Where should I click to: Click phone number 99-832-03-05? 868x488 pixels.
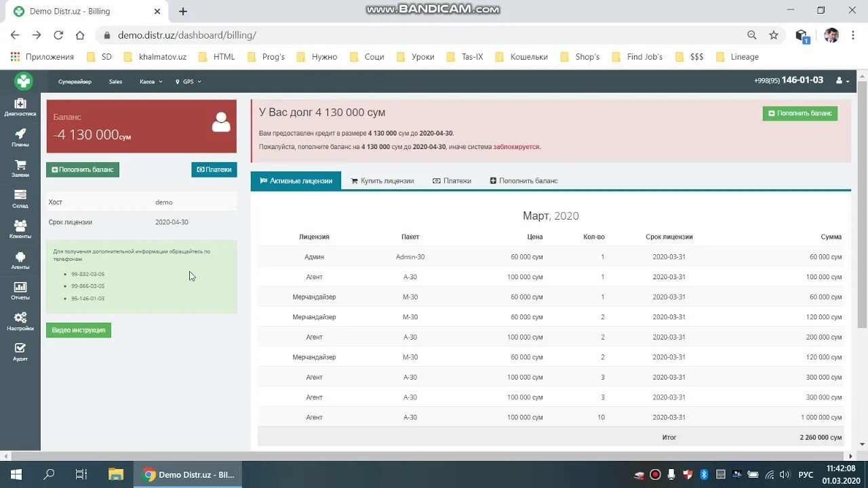[x=88, y=274]
